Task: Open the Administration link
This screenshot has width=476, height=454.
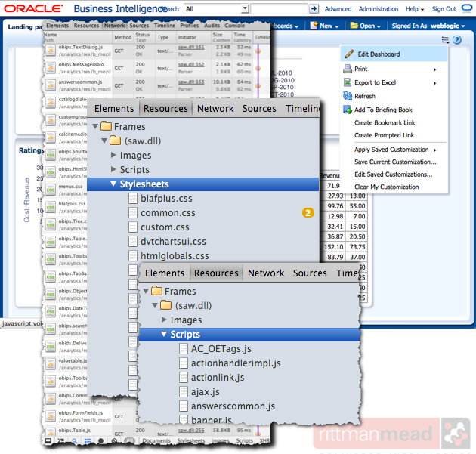Action: 379,9
